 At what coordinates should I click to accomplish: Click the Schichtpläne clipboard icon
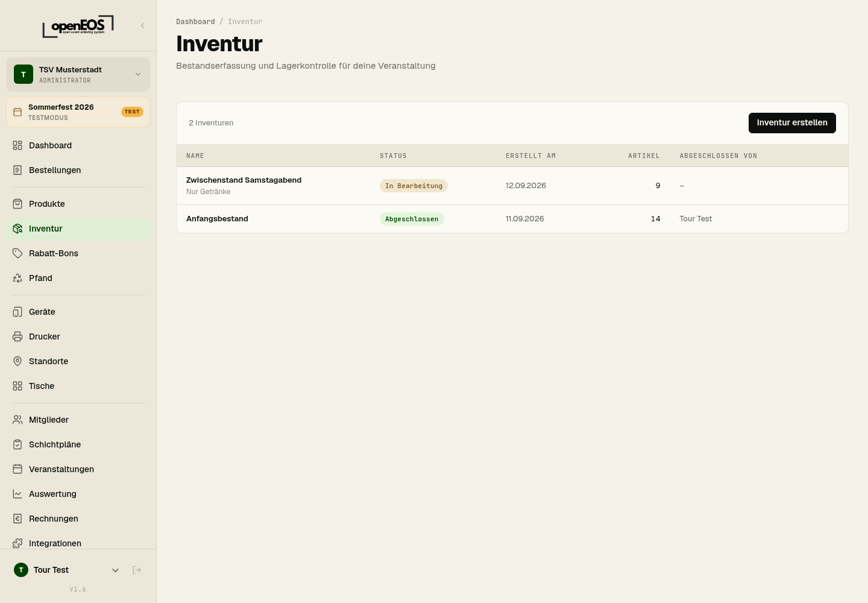[17, 444]
